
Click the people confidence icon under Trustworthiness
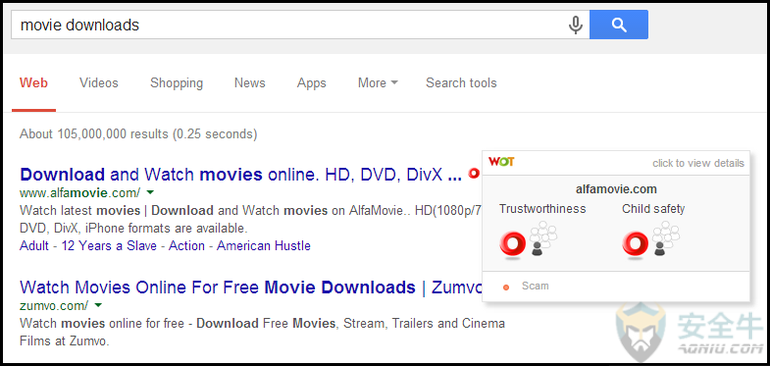[x=544, y=238]
